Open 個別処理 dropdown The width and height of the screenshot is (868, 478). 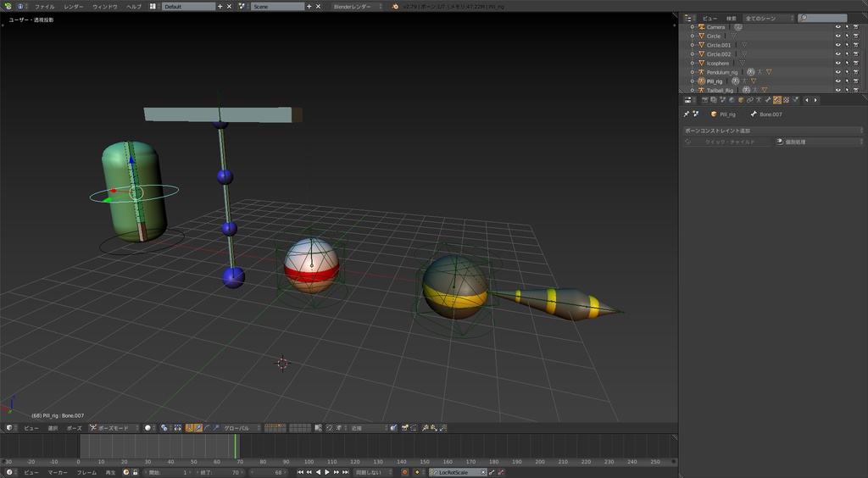818,142
